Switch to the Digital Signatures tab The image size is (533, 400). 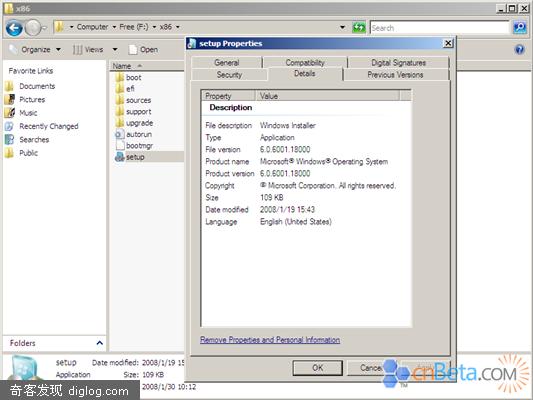coord(398,63)
